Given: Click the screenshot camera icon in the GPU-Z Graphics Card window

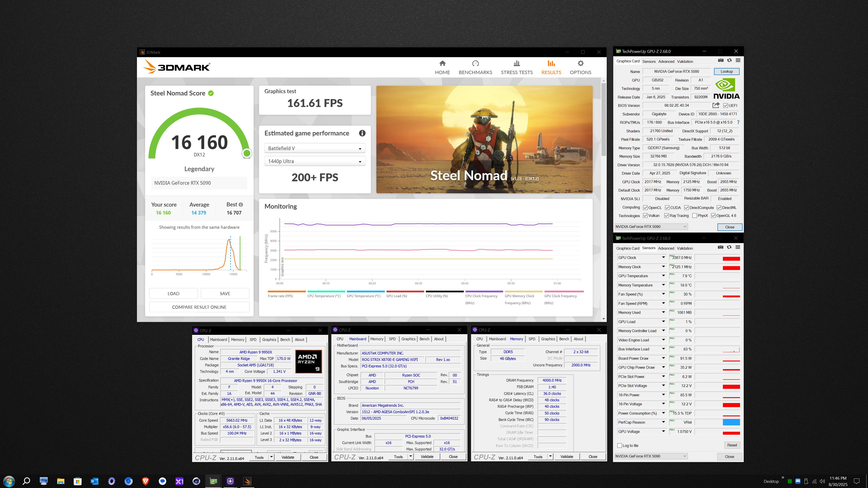Looking at the screenshot, I should pos(721,60).
